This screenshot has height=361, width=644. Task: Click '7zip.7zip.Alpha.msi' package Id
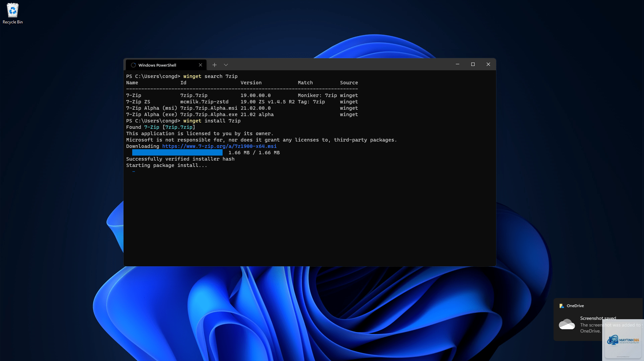click(209, 108)
